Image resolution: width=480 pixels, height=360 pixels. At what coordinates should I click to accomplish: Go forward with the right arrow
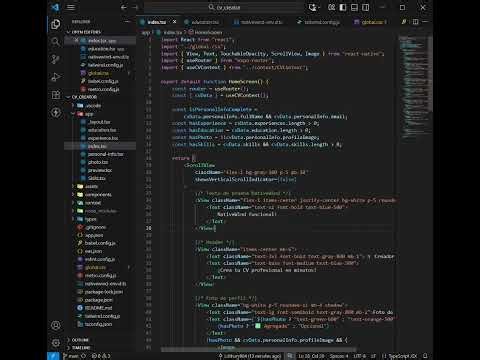click(x=135, y=7)
